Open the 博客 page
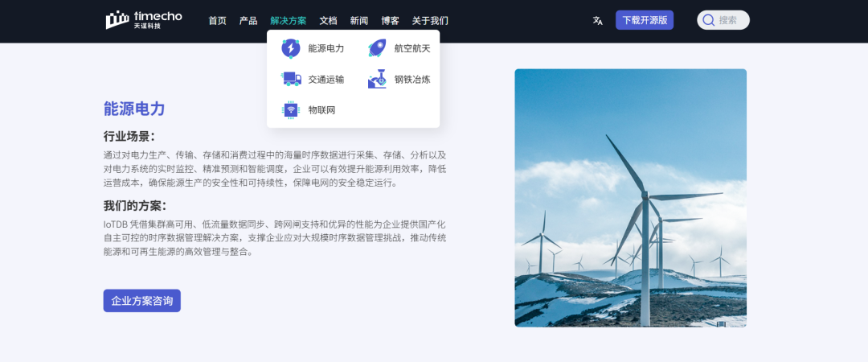The width and height of the screenshot is (868, 362). 391,20
